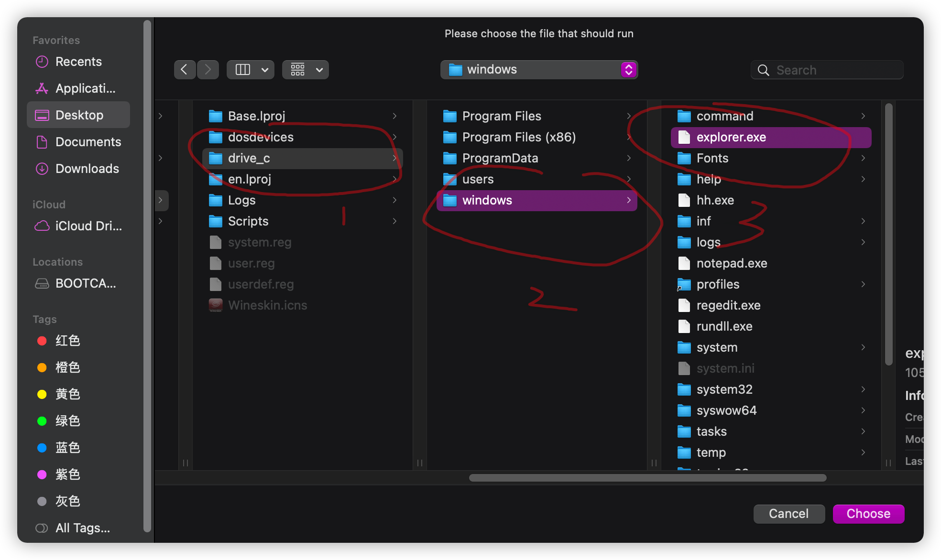Expand the Program Files folder chevron
The image size is (941, 560).
point(629,116)
